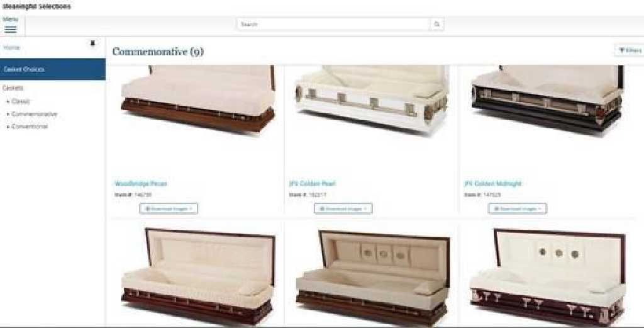Go to the Home sidebar link

[11, 48]
